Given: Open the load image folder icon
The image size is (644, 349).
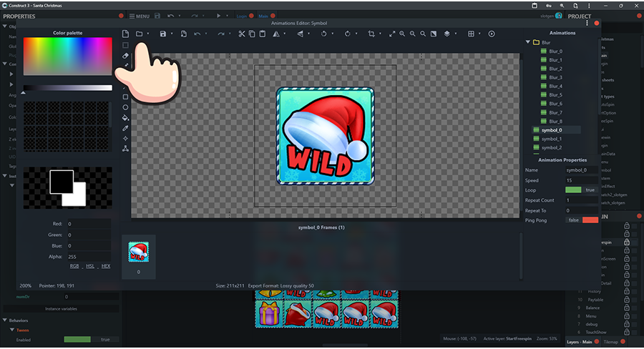Looking at the screenshot, I should tap(140, 34).
